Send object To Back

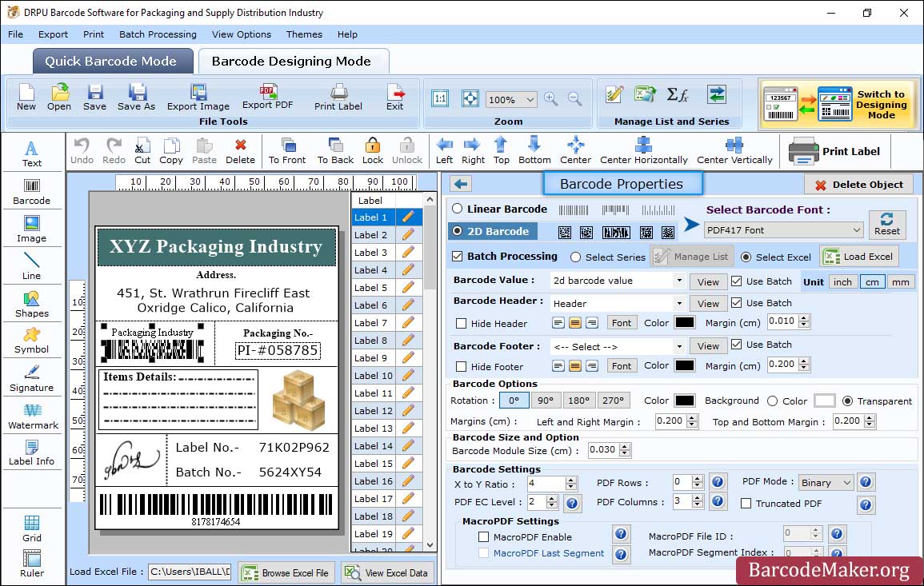(x=335, y=151)
